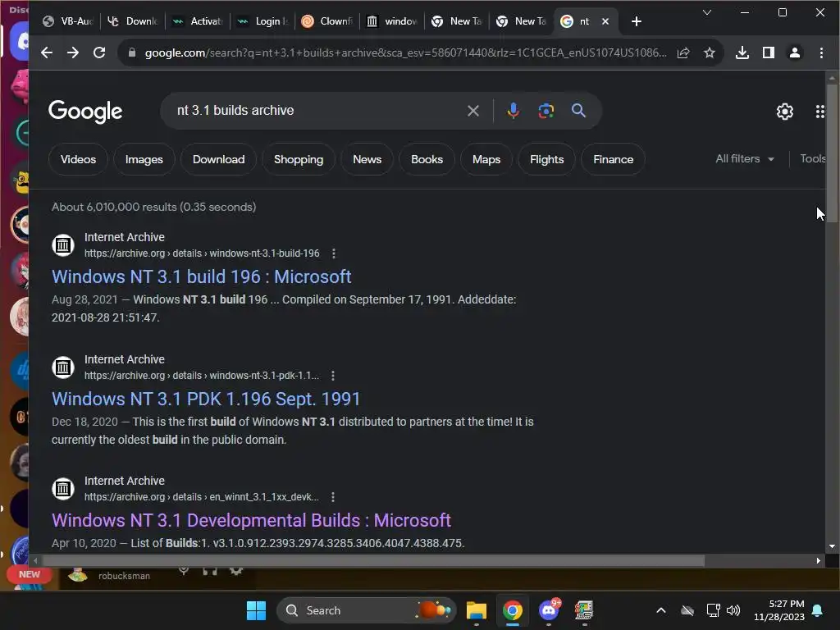The image size is (840, 630).
Task: Open Chrome profile menu
Action: tap(794, 52)
